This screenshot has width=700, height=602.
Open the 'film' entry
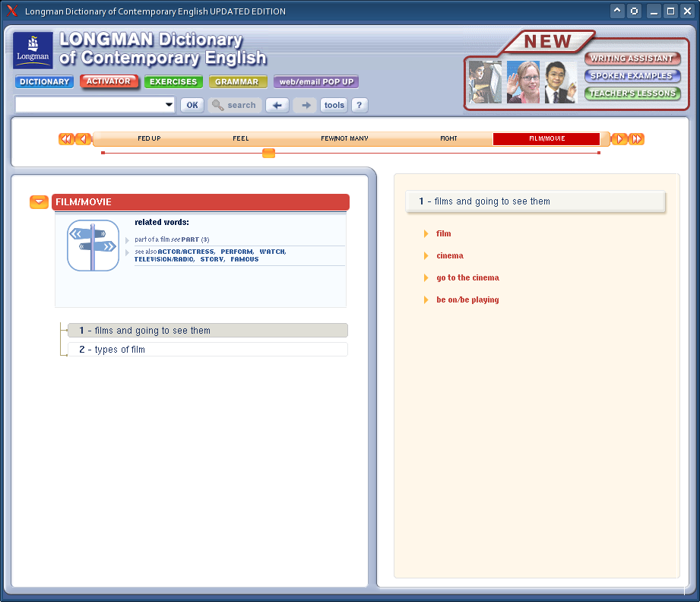444,233
